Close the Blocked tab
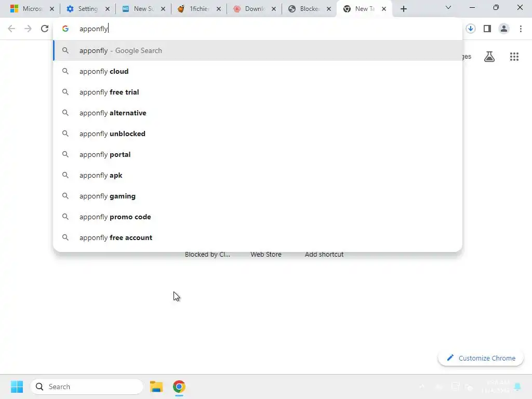532x399 pixels. (x=329, y=9)
